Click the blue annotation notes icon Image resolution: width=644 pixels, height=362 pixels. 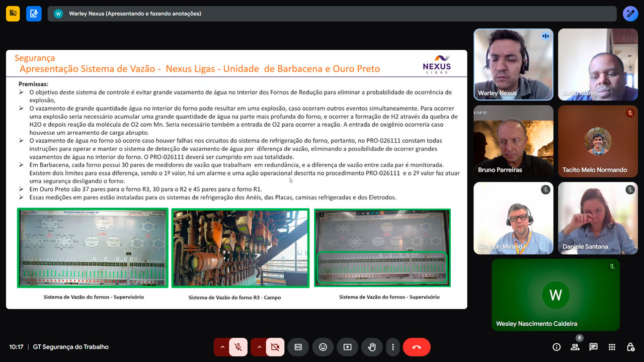coord(34,14)
